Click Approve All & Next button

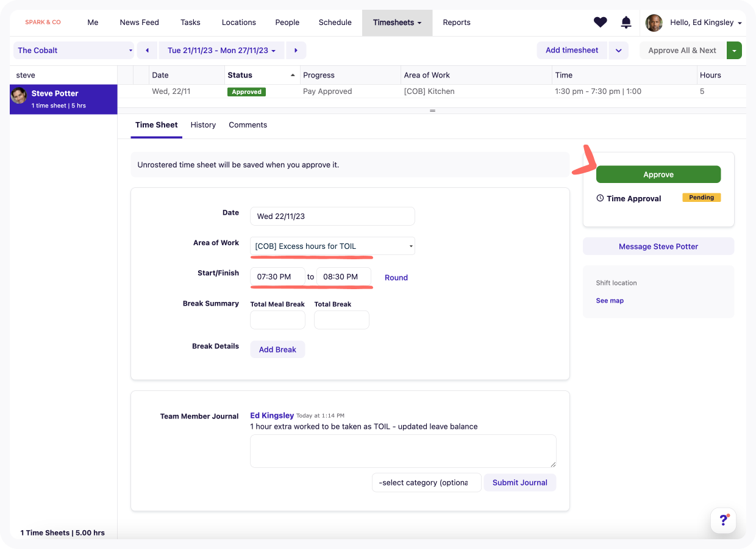tap(682, 51)
